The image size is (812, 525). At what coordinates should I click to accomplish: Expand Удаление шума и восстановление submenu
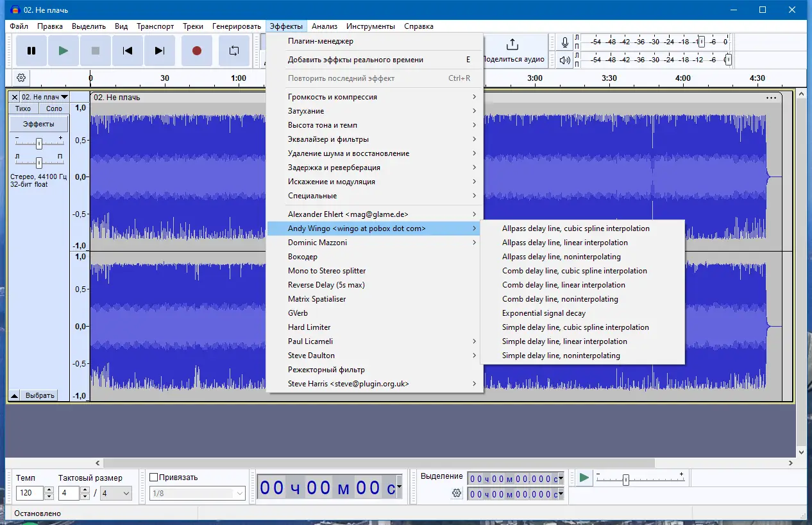coord(375,153)
